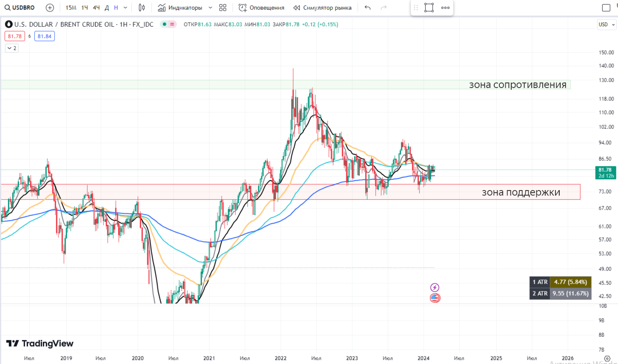Switch to the 4Ч timeframe

[96, 8]
